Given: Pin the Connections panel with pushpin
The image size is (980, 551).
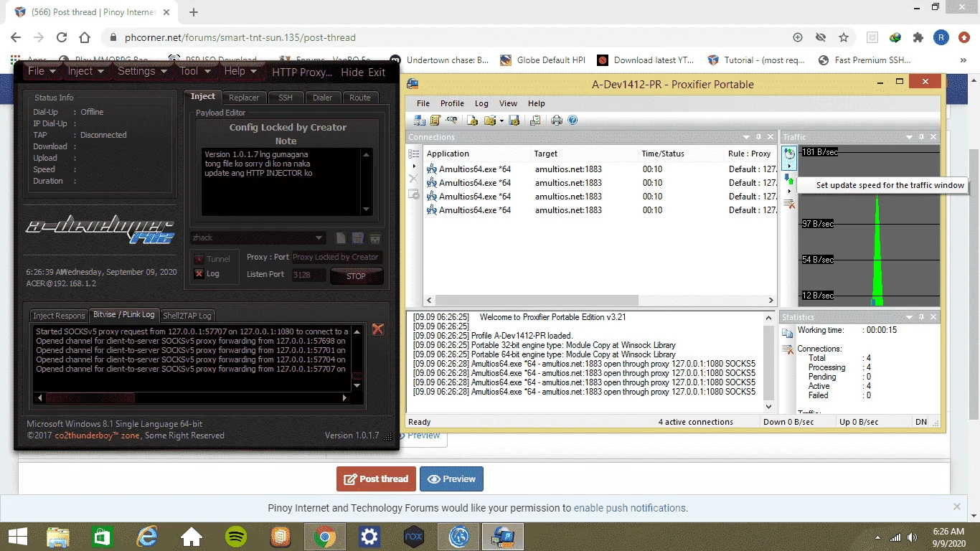Looking at the screenshot, I should pos(758,137).
